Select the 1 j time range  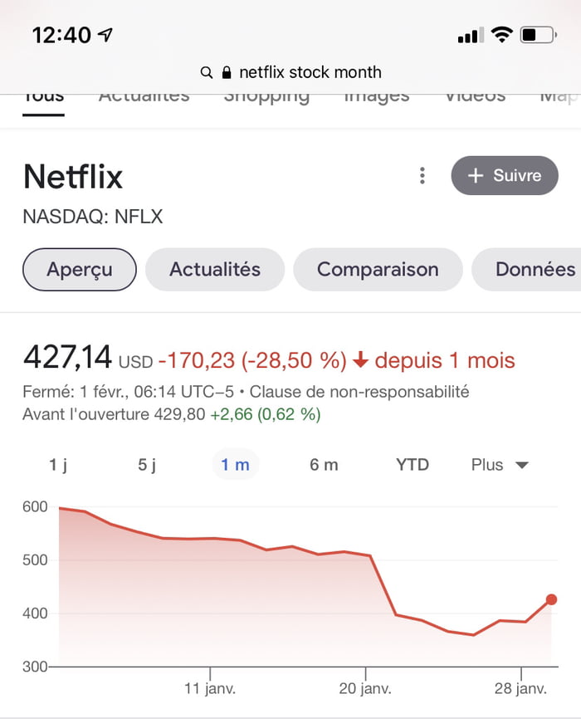(58, 465)
